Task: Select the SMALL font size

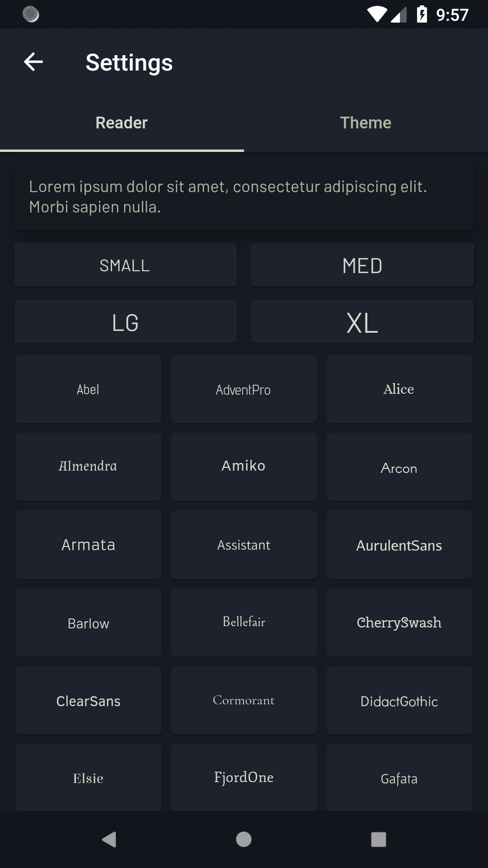Action: [x=126, y=265]
